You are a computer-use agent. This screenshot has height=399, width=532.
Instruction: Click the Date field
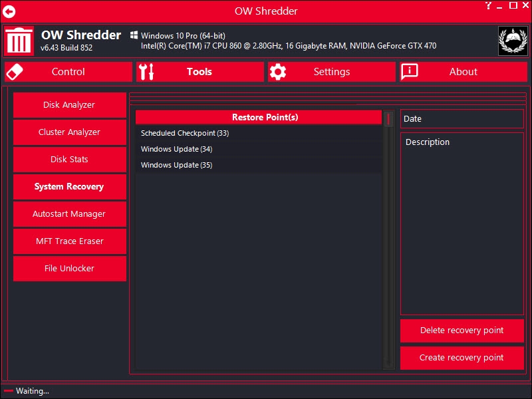point(462,119)
